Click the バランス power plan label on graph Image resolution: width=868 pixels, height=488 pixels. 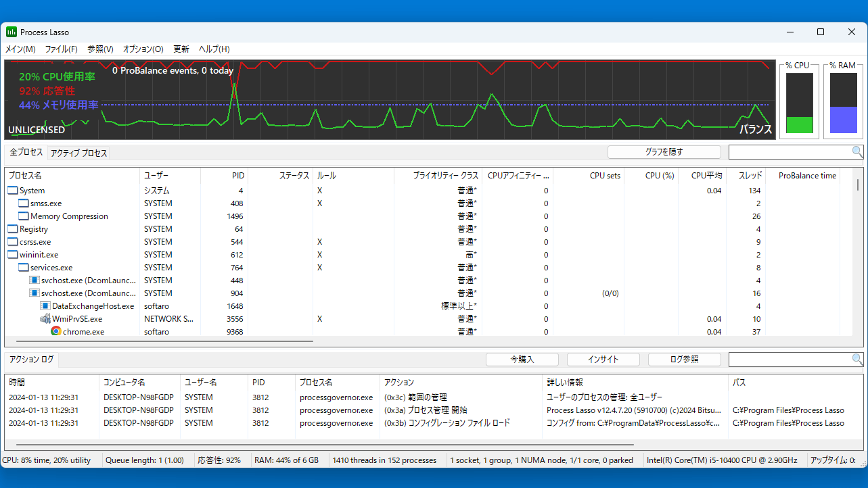point(756,129)
